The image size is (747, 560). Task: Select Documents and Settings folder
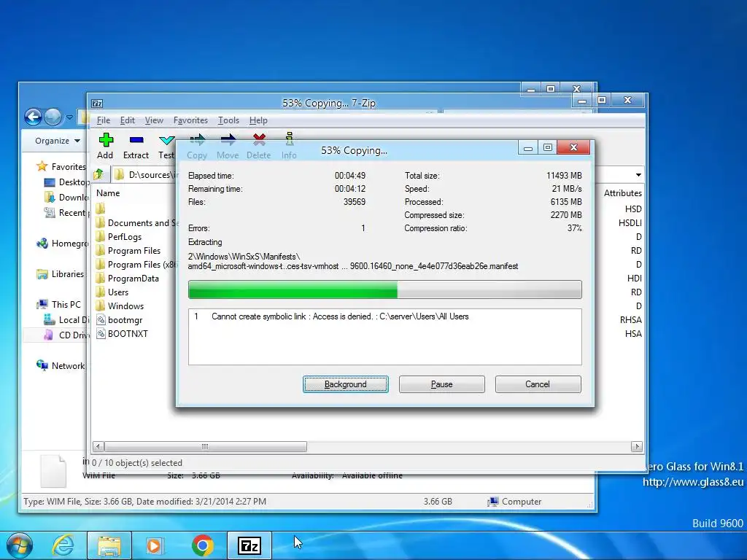click(136, 223)
